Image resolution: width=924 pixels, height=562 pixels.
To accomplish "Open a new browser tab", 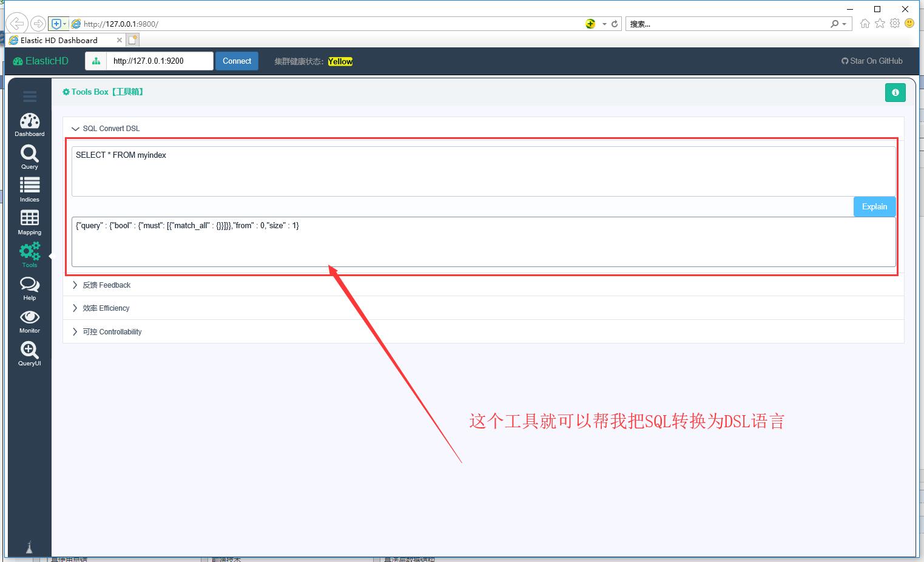I will click(x=133, y=40).
